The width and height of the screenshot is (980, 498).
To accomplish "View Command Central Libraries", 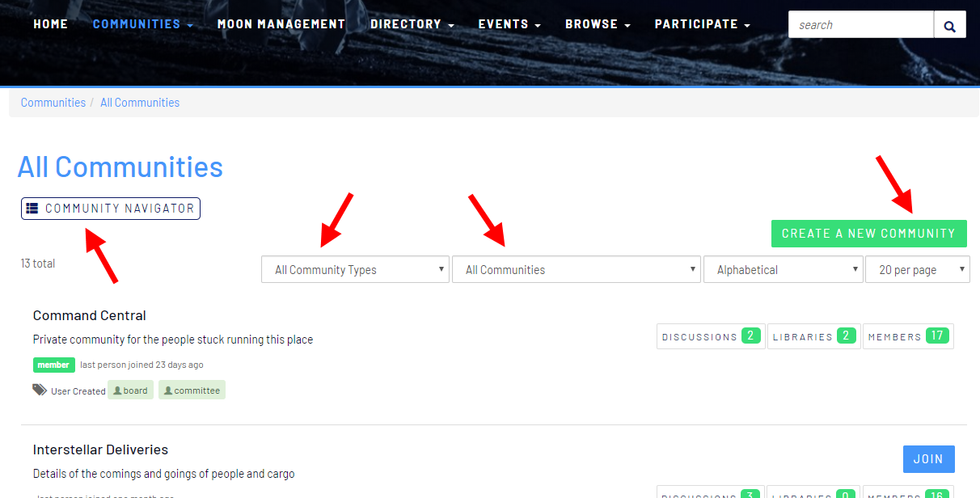I will pos(814,336).
